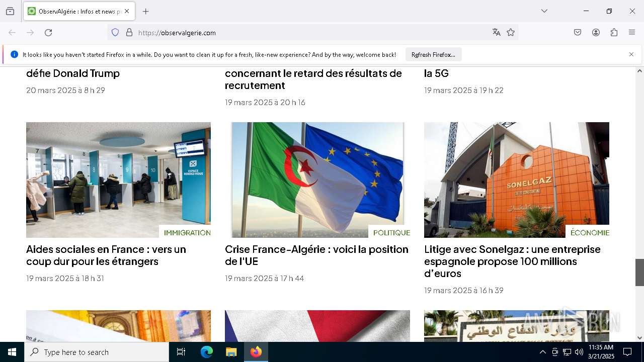The image size is (644, 362).
Task: Expand the list all tabs chevron
Action: pos(544,11)
